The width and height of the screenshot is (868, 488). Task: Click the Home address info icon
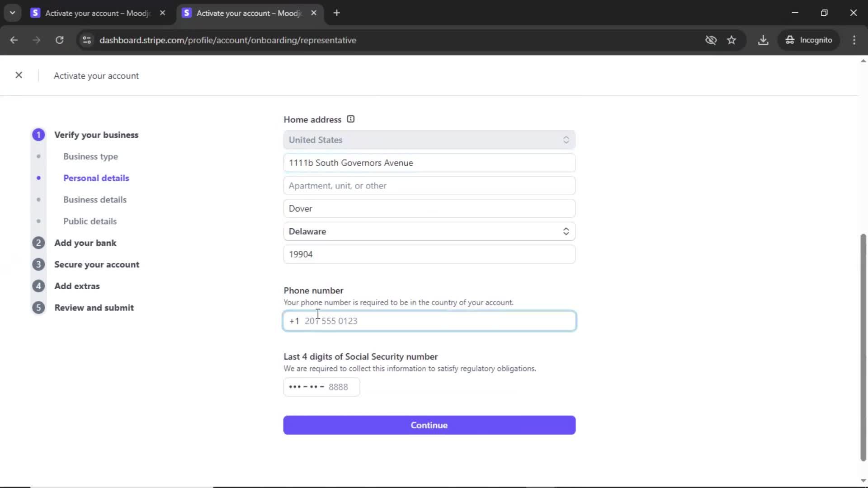pos(351,119)
